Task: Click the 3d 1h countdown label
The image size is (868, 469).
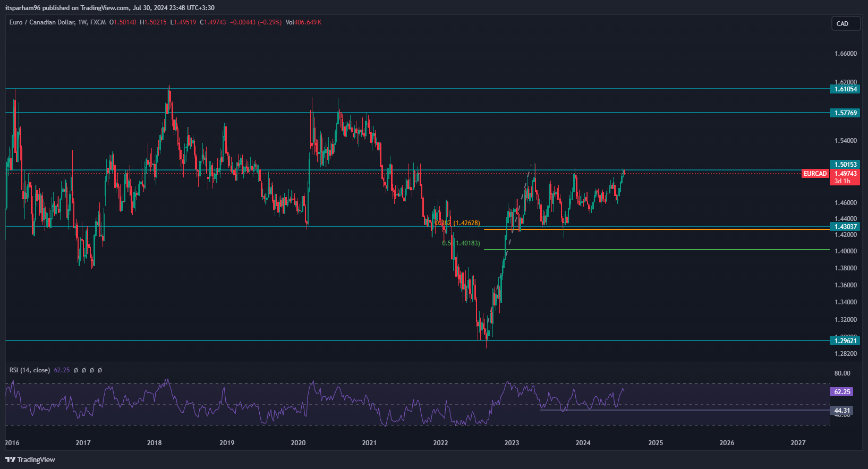Action: [842, 181]
